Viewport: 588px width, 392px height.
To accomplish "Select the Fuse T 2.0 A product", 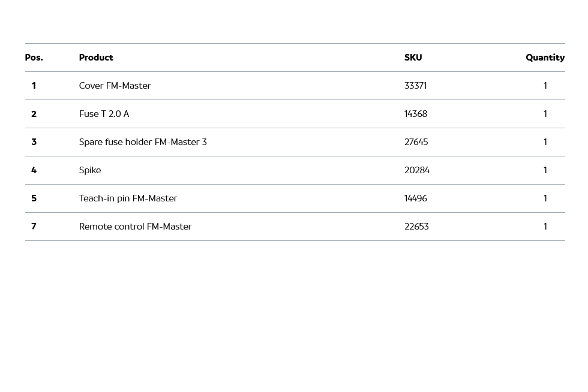I will tap(104, 114).
